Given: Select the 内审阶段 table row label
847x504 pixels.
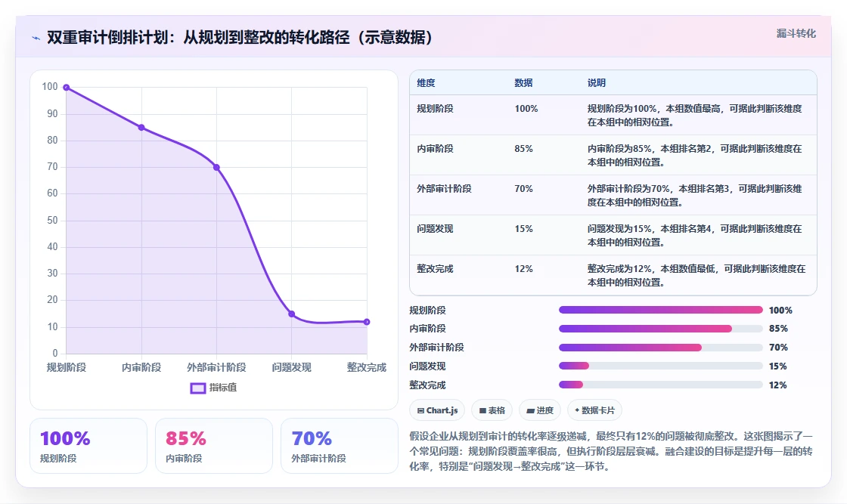Looking at the screenshot, I should pos(435,148).
